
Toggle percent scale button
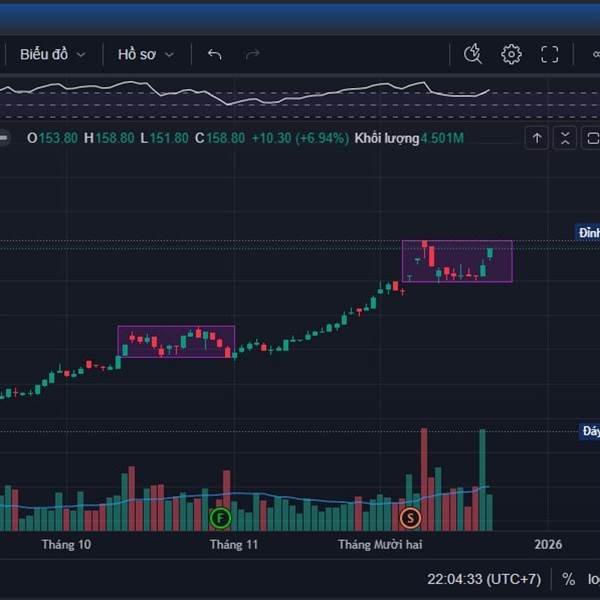568,578
